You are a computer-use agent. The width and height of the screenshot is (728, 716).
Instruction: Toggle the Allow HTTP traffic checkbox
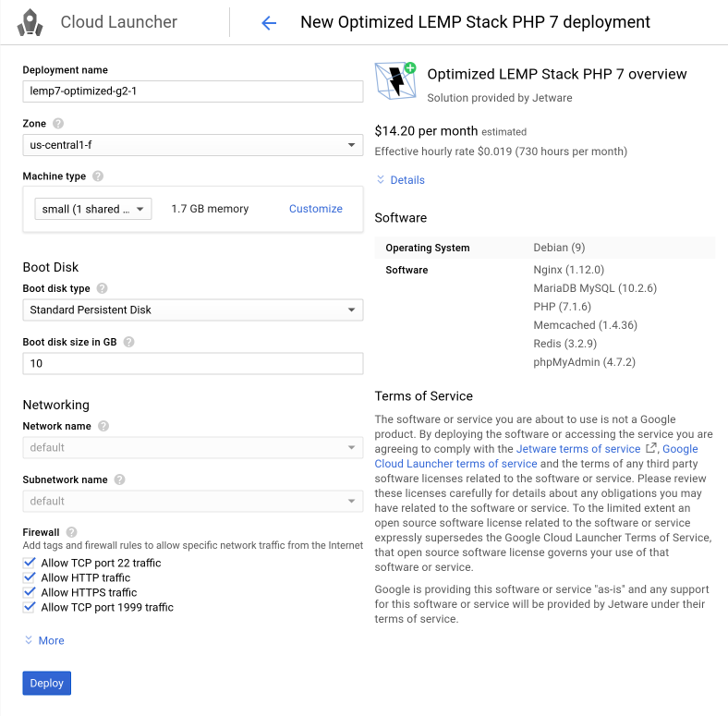click(30, 577)
